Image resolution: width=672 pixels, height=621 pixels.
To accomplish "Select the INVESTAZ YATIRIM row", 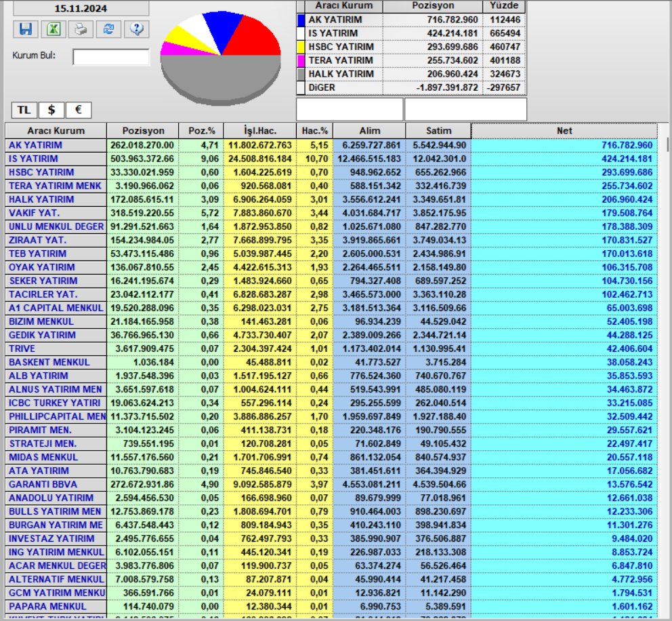I will tap(331, 539).
